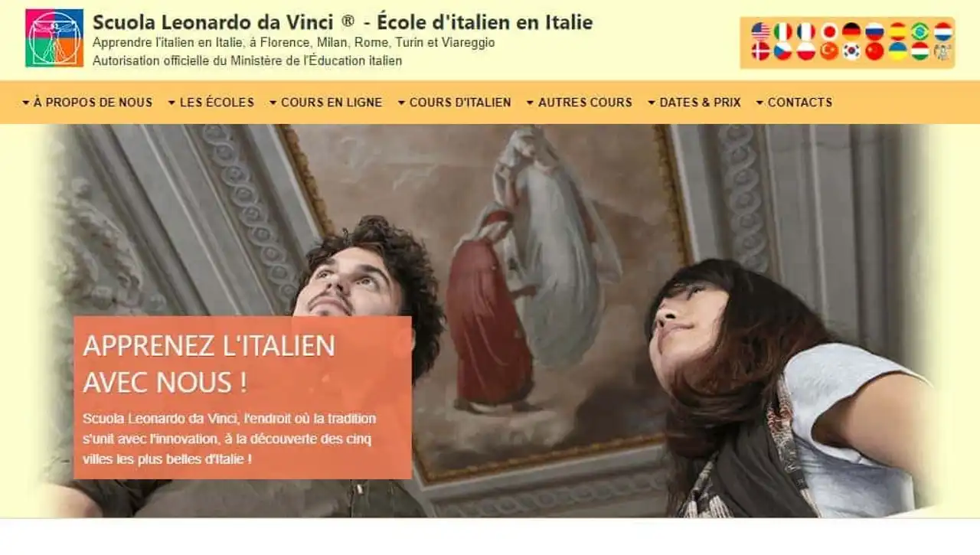Expand the COURS EN LIGNE dropdown
Screen dimensions: 980x555
325,102
